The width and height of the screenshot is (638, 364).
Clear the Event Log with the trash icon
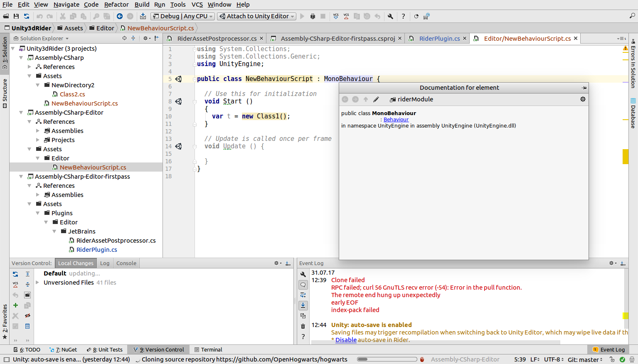[303, 326]
